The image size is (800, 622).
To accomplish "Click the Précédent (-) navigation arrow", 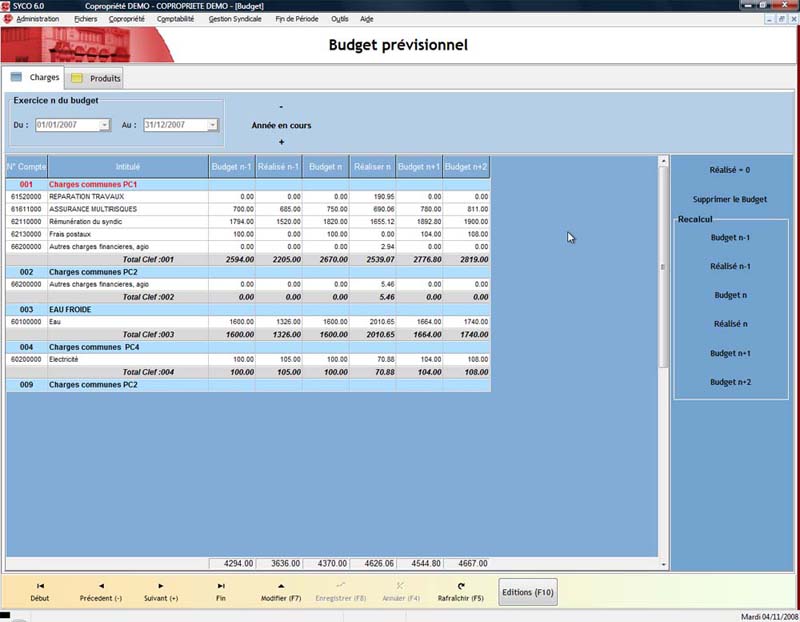I will (x=101, y=586).
